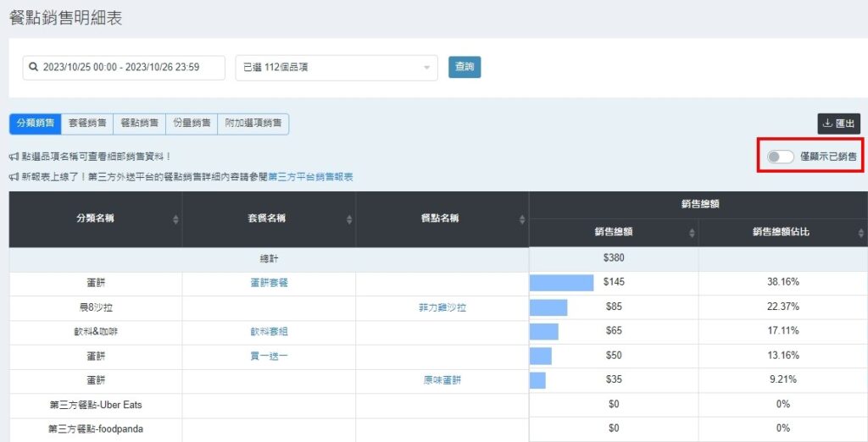The width and height of the screenshot is (868, 442).
Task: Open the 蛋餅套餐 item link
Action: point(269,283)
